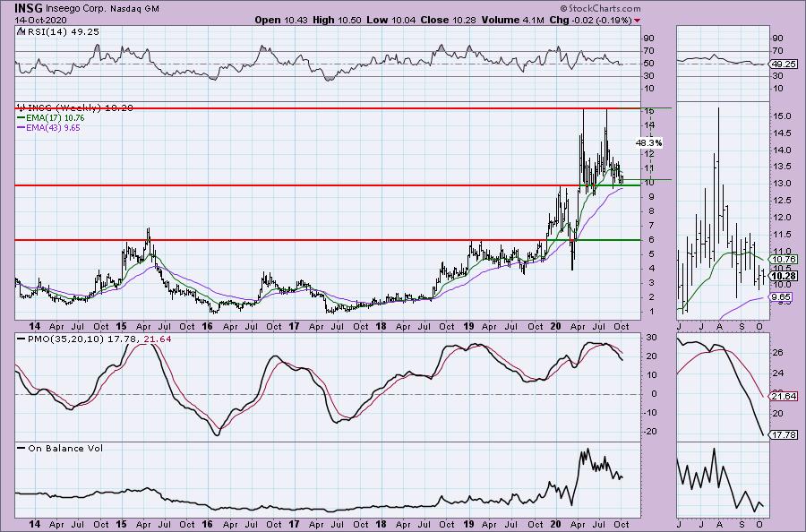Click the High 10.50 header value

click(336, 20)
